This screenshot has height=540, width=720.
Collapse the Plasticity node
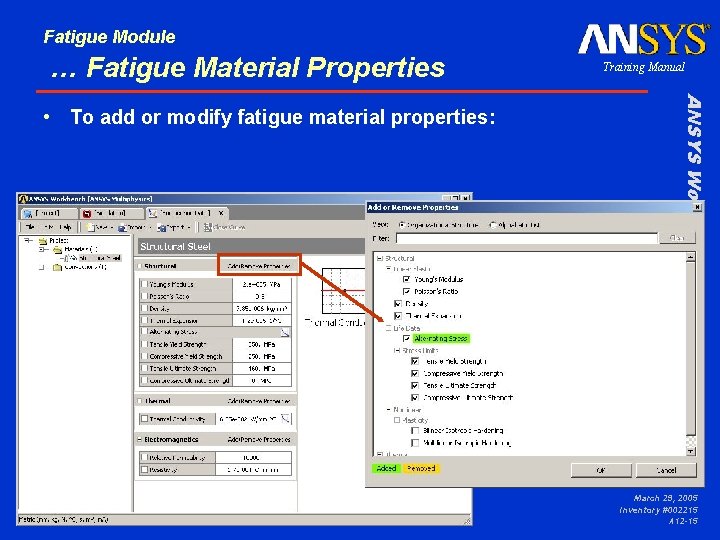coord(397,420)
